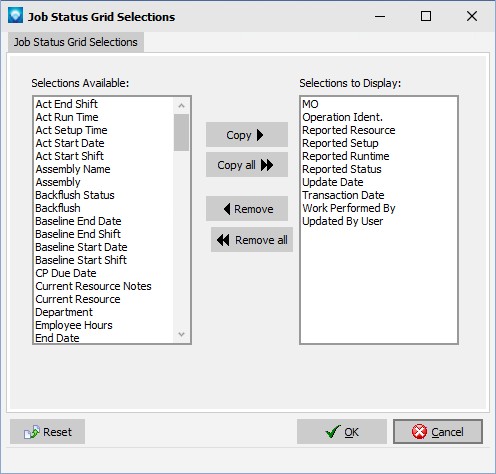
Task: Select Backflush Status in available list
Action: [75, 195]
